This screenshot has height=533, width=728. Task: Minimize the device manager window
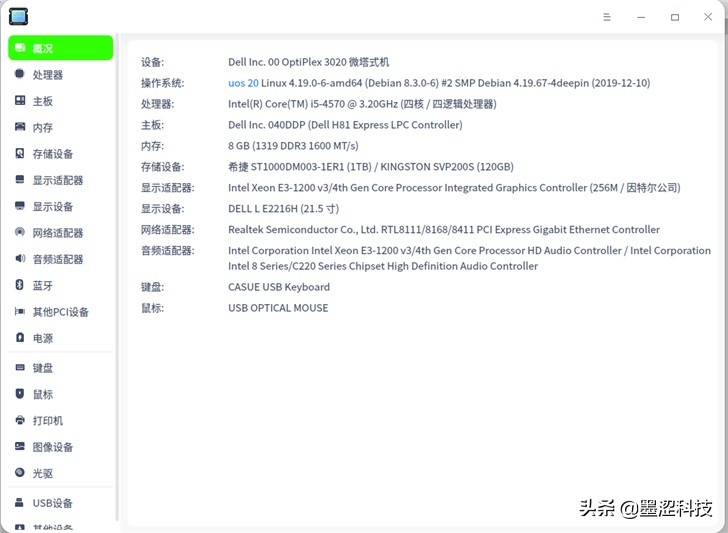[x=641, y=17]
